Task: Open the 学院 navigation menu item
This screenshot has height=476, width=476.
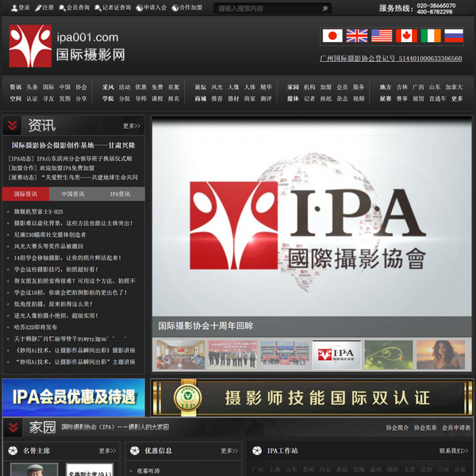Action: (108, 99)
